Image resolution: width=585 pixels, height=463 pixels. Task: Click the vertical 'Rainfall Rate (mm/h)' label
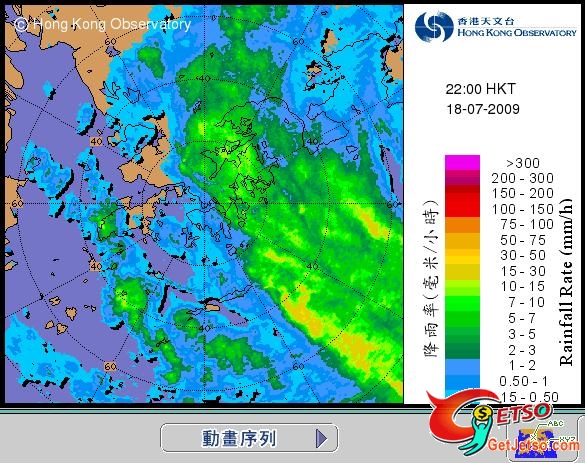tap(566, 281)
